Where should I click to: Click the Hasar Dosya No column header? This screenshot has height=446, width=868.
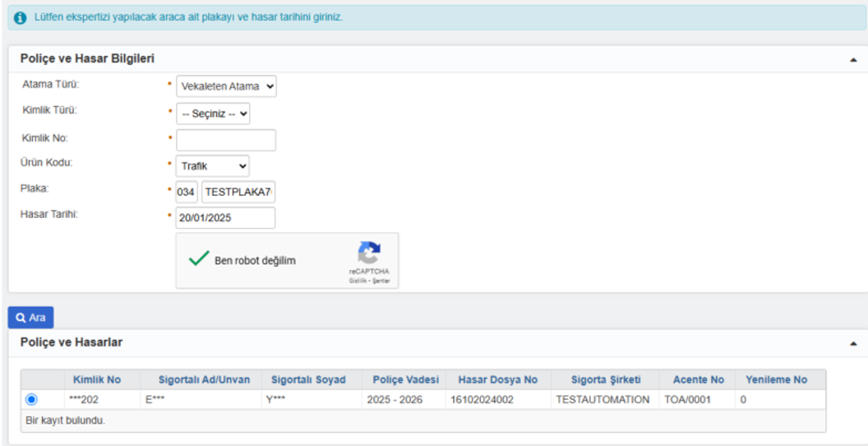498,379
